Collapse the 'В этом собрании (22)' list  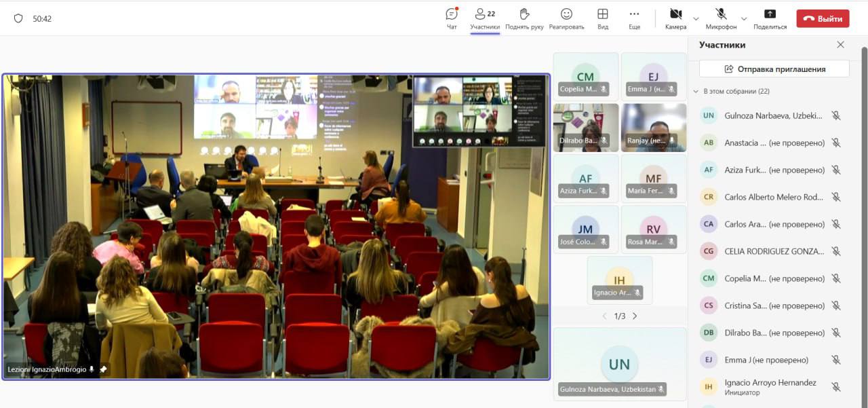696,91
